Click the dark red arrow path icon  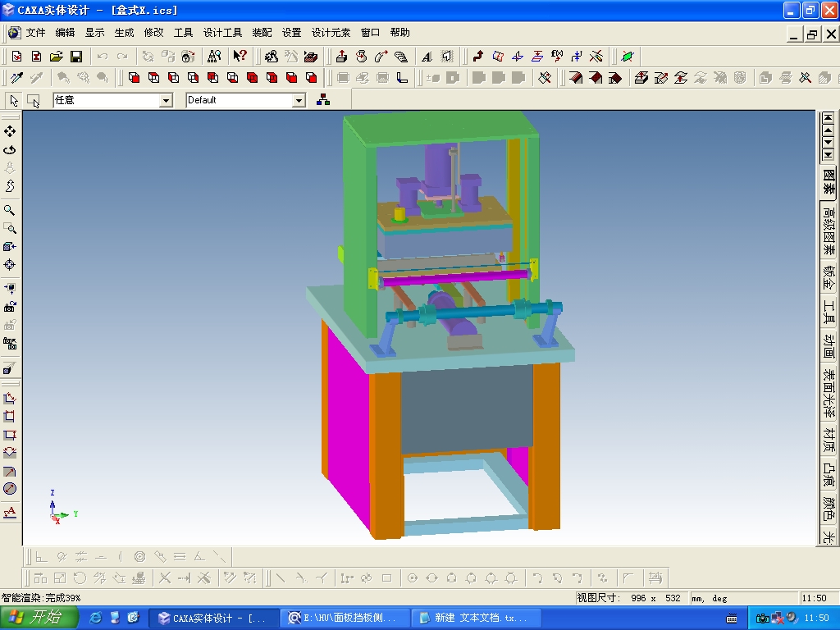coord(478,57)
